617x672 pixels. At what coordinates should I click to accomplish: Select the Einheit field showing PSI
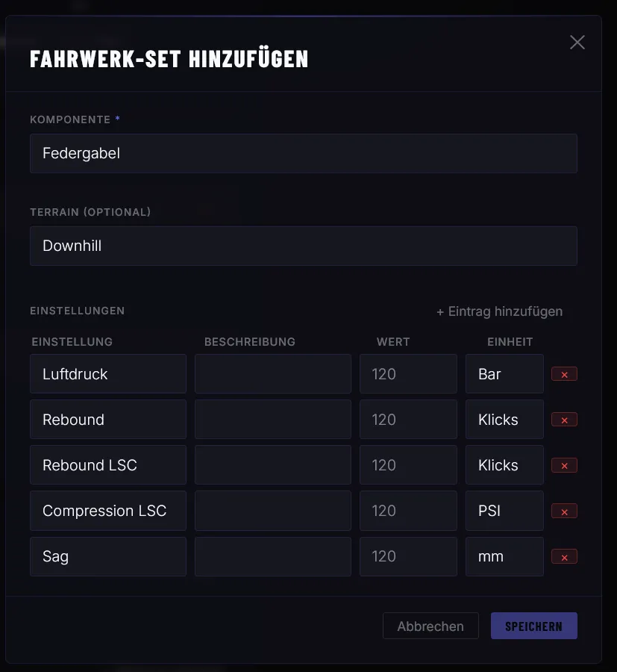[504, 510]
